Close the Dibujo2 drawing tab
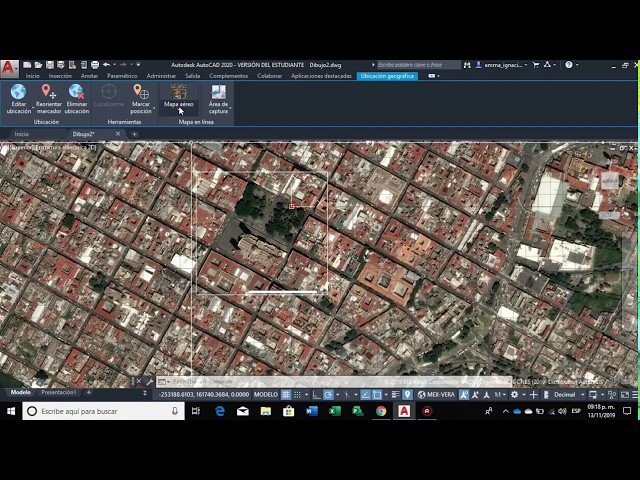The width and height of the screenshot is (640, 480). pyautogui.click(x=118, y=133)
